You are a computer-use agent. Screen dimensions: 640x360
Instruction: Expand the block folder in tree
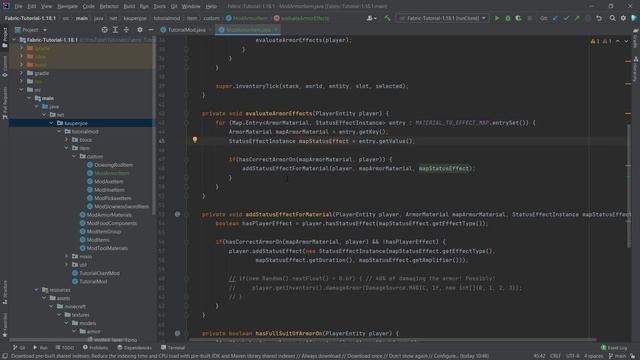67,140
